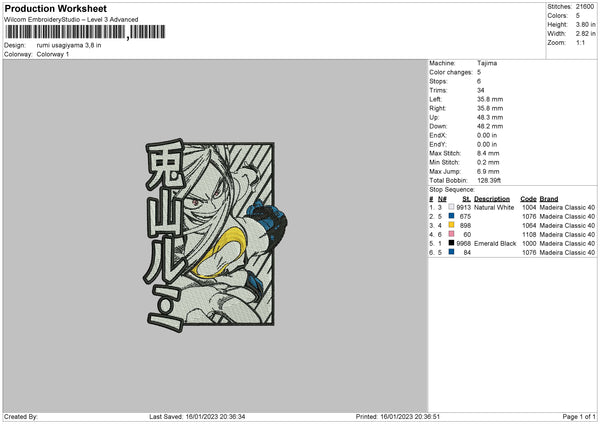Click the 'Page 1 of 1' indicator
The height and width of the screenshot is (424, 600).
[x=579, y=417]
